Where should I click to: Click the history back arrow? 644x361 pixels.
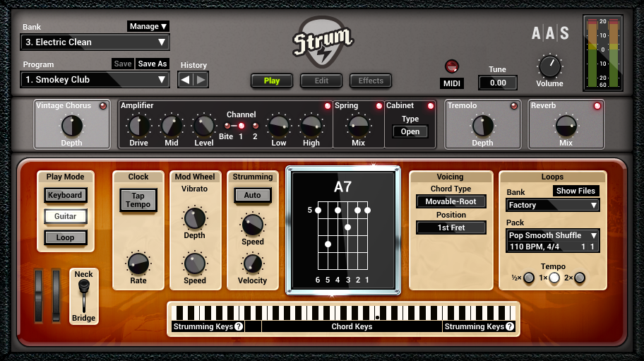click(186, 80)
